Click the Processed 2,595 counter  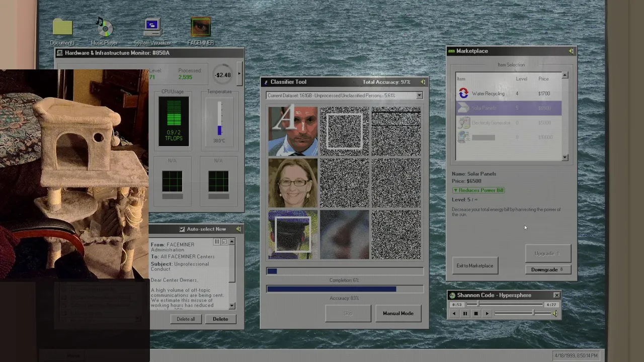coord(189,74)
